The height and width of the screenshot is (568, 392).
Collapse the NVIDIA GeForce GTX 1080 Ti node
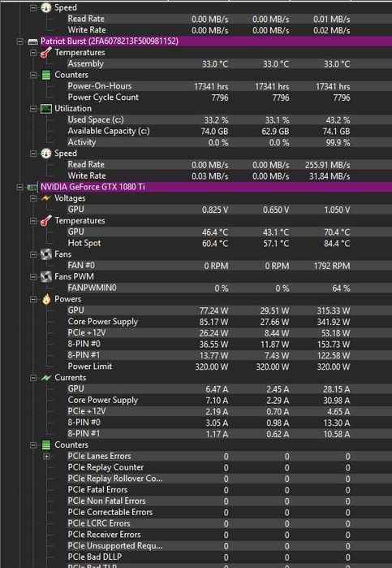(x=20, y=187)
